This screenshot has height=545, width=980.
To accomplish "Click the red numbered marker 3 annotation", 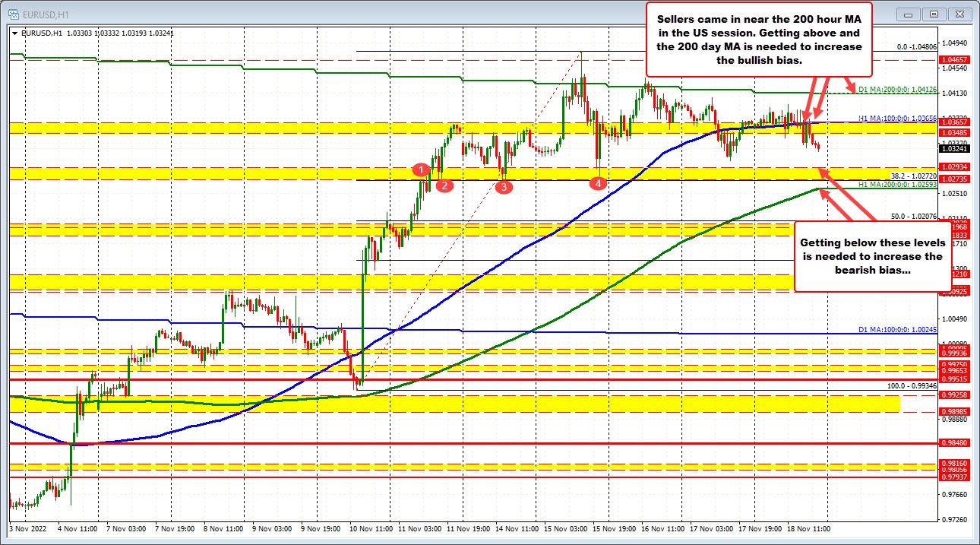I will tap(503, 186).
